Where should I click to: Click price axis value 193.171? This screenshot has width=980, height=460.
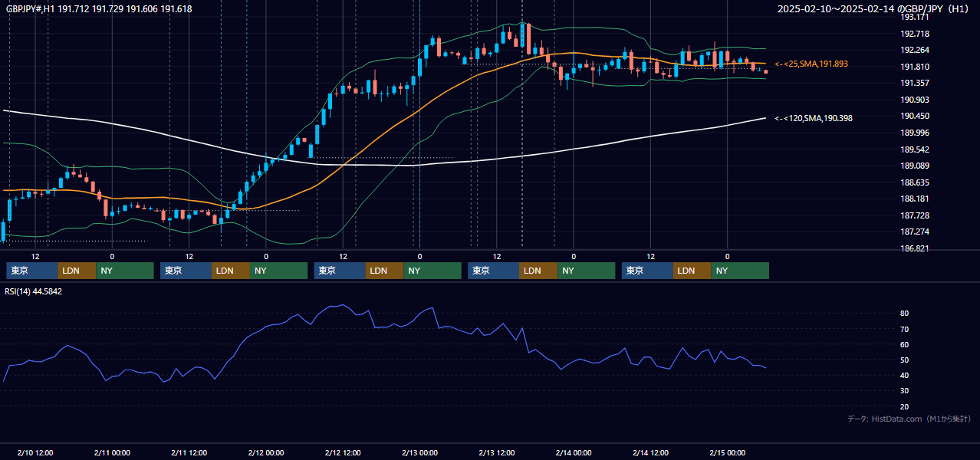915,17
